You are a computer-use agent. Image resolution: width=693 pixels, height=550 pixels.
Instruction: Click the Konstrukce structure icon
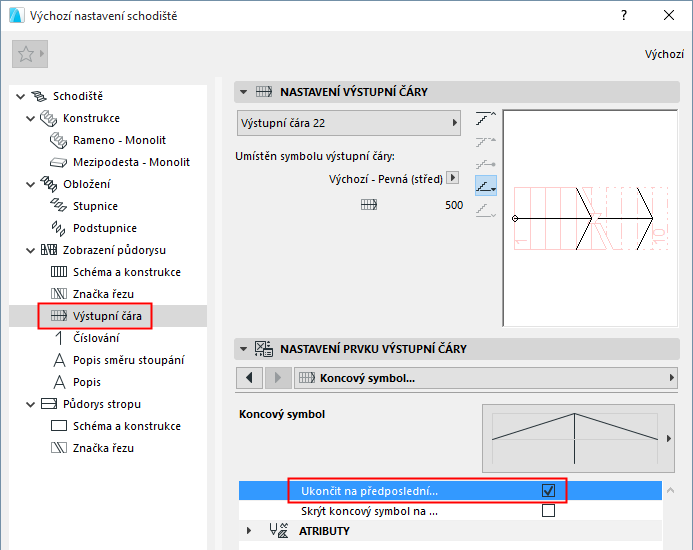click(x=49, y=118)
